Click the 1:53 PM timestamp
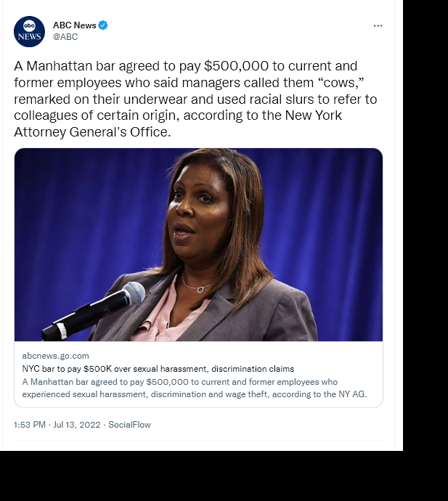Viewport: 448px width, 501px height. coord(30,425)
